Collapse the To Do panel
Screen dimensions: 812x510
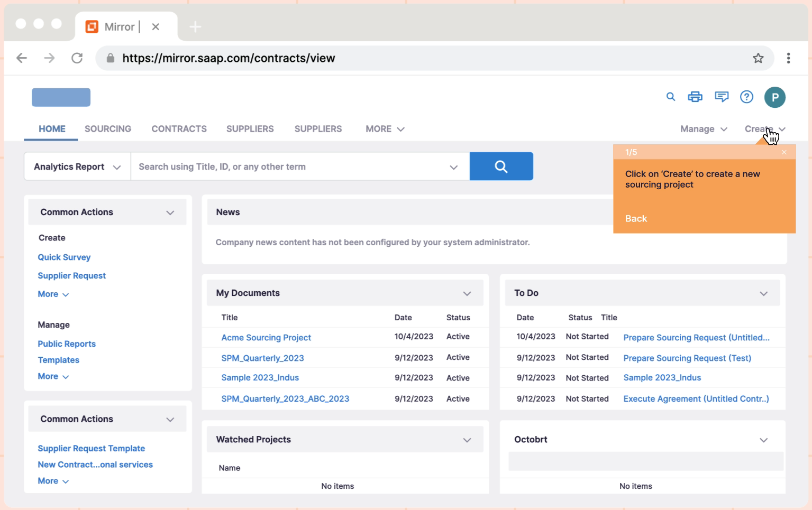coord(764,293)
